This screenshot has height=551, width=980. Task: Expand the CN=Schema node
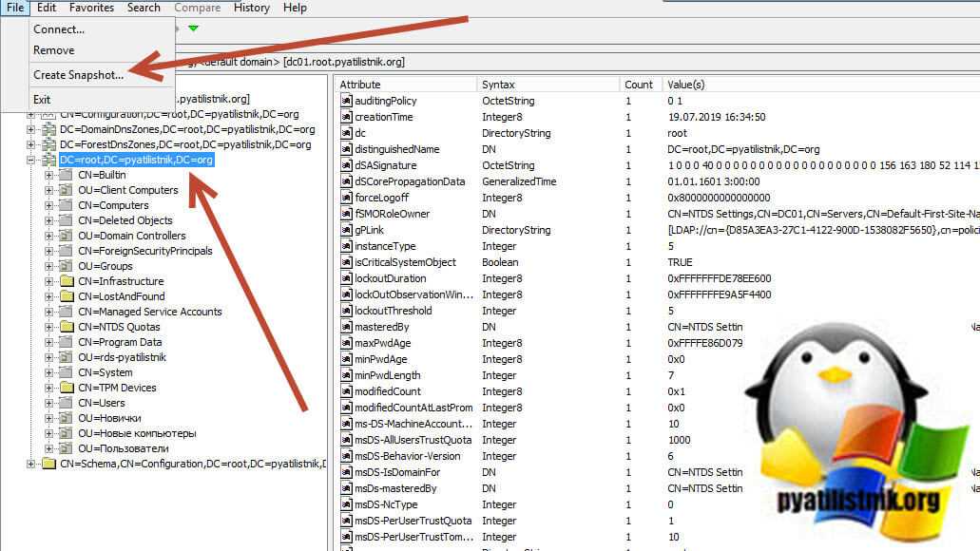click(x=30, y=464)
